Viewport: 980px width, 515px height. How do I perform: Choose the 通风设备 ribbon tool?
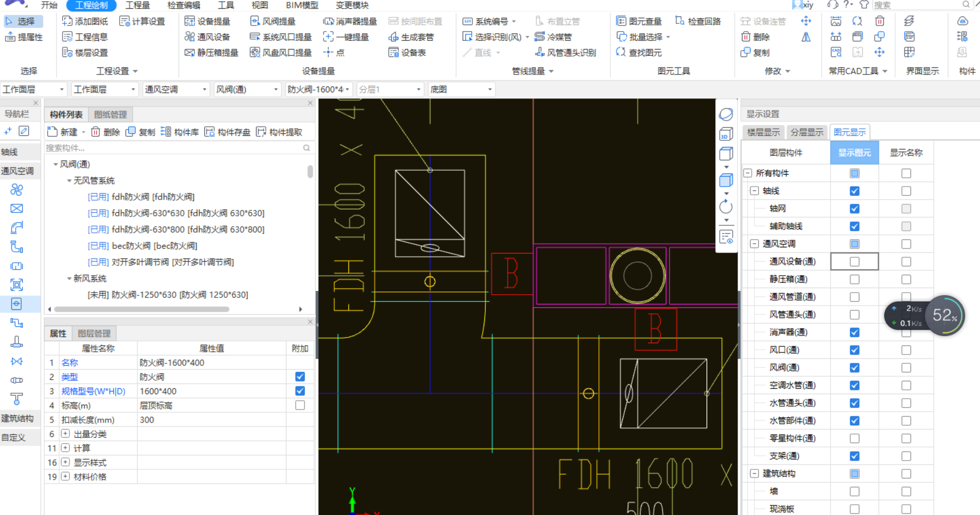(x=207, y=37)
